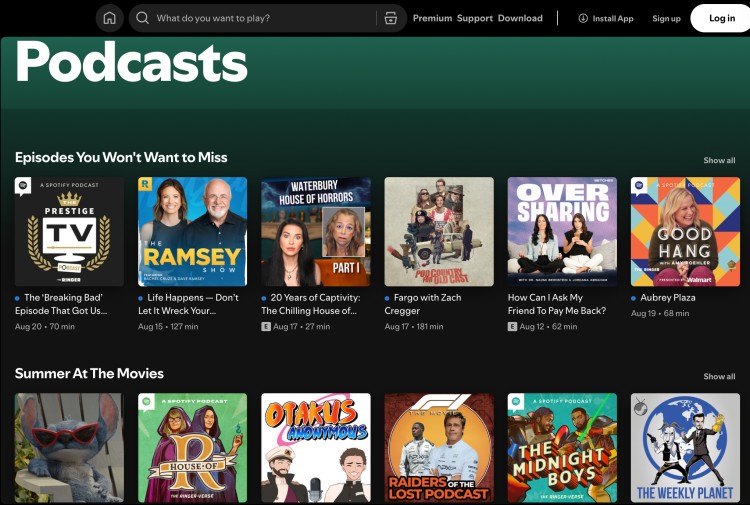750x505 pixels.
Task: Click the Install App button
Action: coord(606,18)
